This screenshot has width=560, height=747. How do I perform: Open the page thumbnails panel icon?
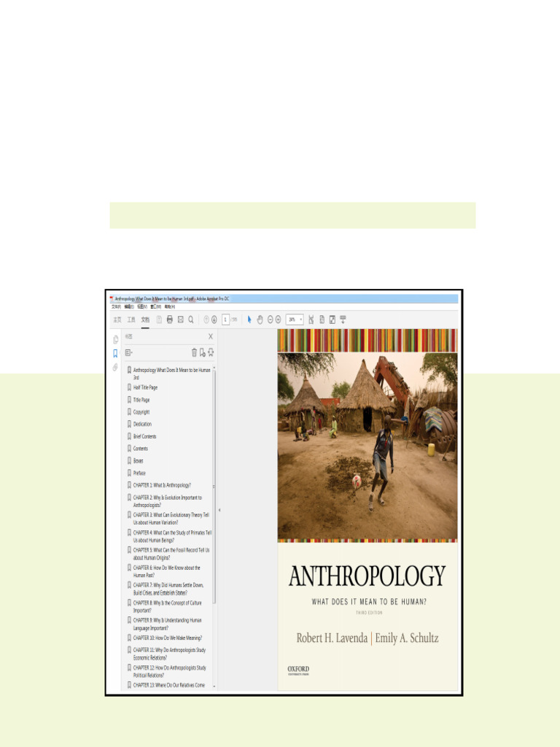tap(115, 340)
